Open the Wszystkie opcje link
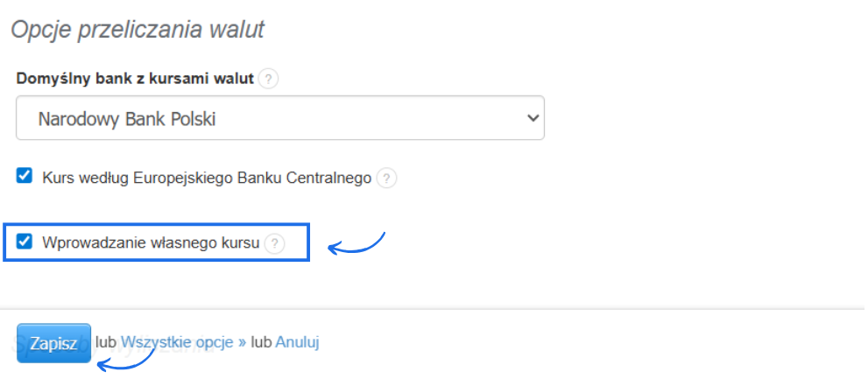 (178, 342)
